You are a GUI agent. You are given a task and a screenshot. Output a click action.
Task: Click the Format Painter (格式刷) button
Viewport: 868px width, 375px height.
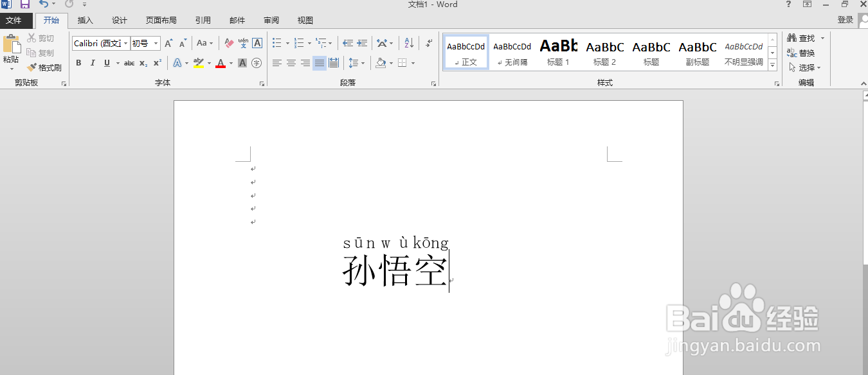(44, 67)
